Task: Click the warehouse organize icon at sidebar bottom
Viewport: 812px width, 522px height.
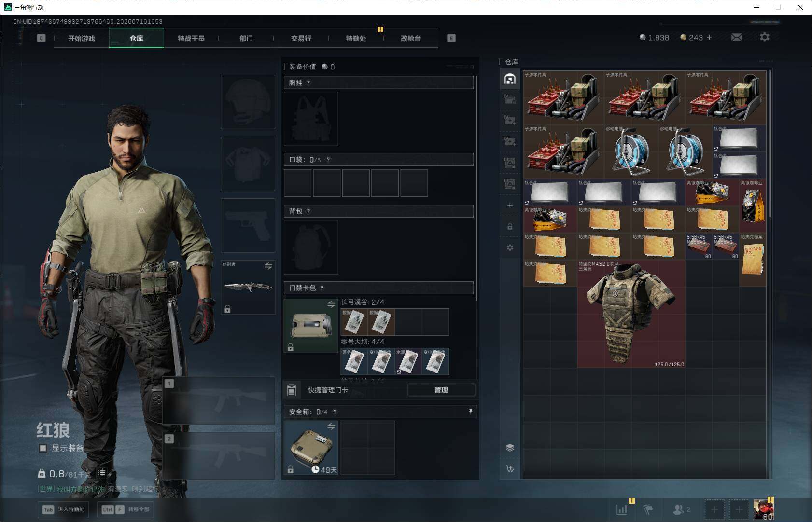Action: coord(510,469)
